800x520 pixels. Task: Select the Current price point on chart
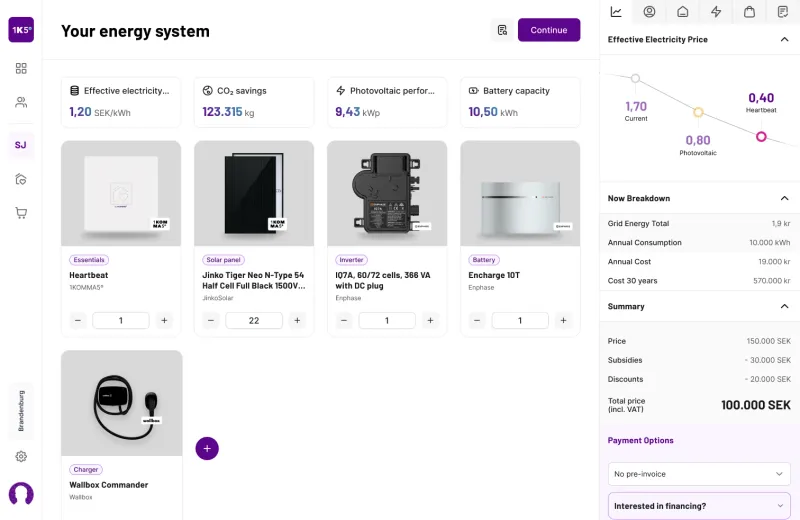coord(635,79)
